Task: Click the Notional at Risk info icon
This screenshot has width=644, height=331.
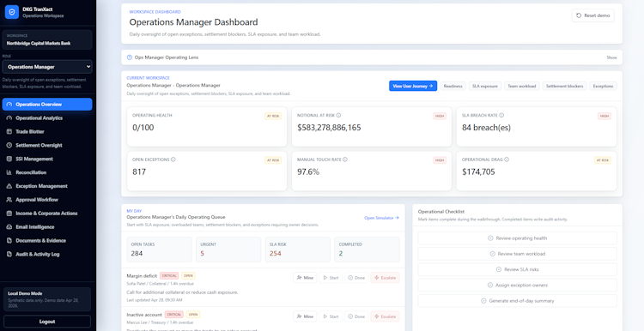Action: tap(339, 116)
